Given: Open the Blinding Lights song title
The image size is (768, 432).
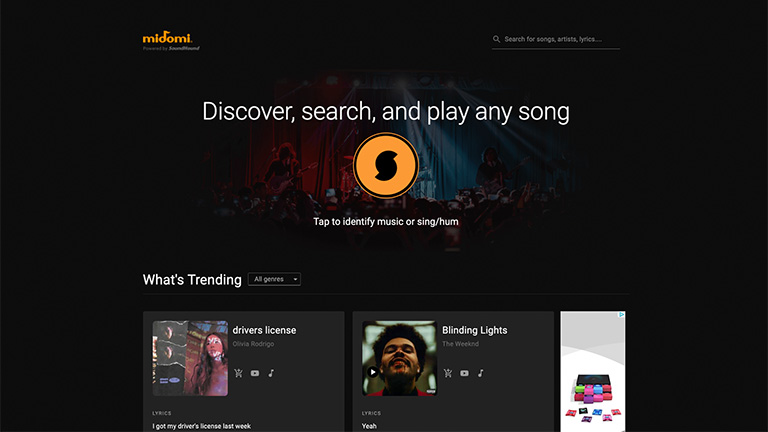Looking at the screenshot, I should point(474,330).
